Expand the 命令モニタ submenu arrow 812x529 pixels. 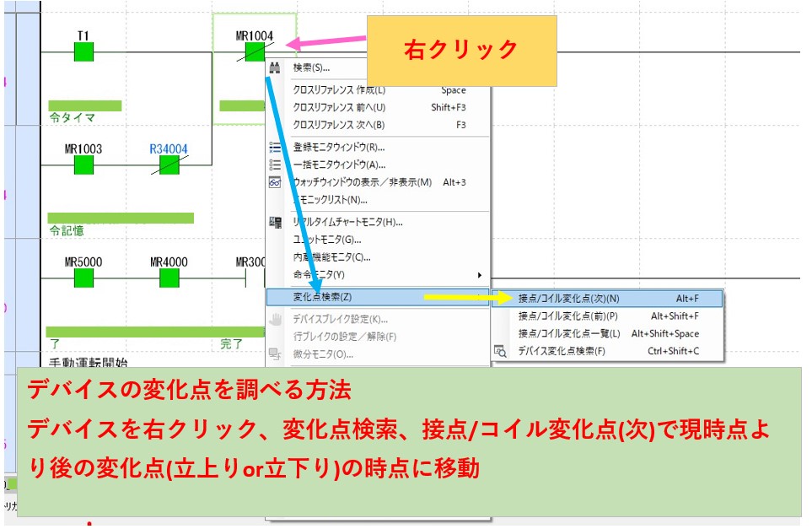point(480,275)
